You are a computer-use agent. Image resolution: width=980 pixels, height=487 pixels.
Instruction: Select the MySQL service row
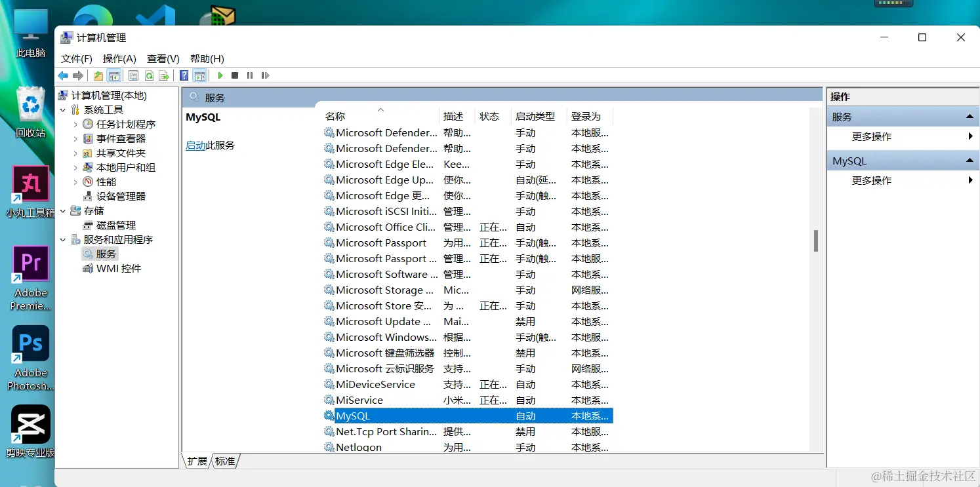468,416
